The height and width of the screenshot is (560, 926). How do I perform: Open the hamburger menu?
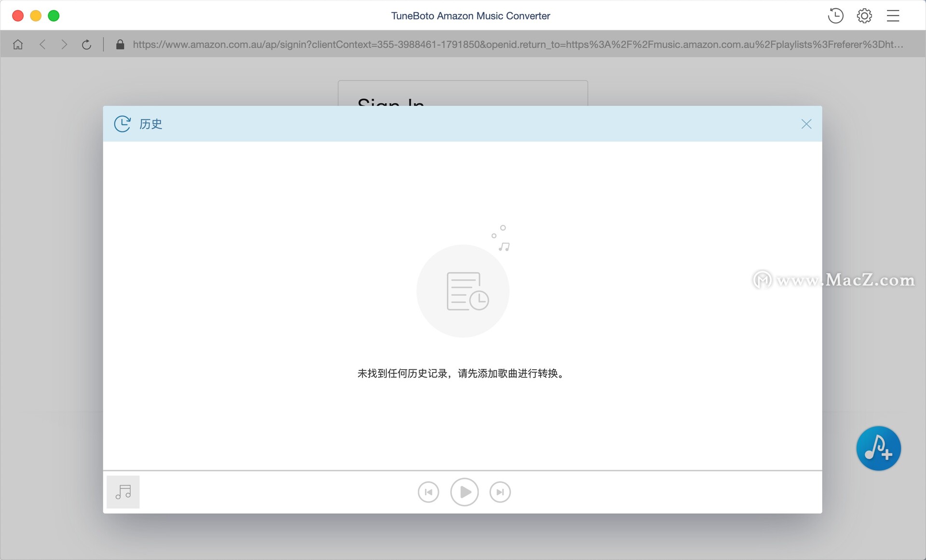tap(893, 15)
